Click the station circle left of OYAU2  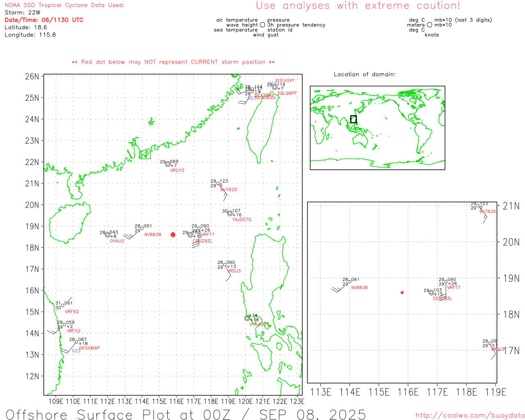point(107,235)
